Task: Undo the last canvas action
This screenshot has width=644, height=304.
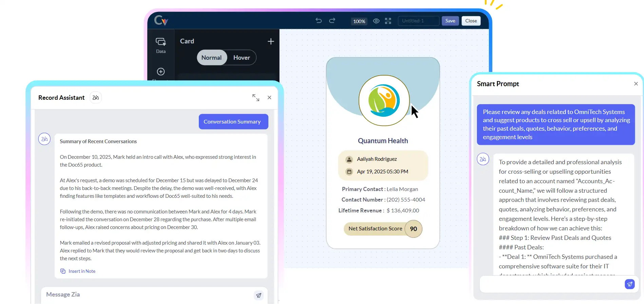Action: point(319,20)
